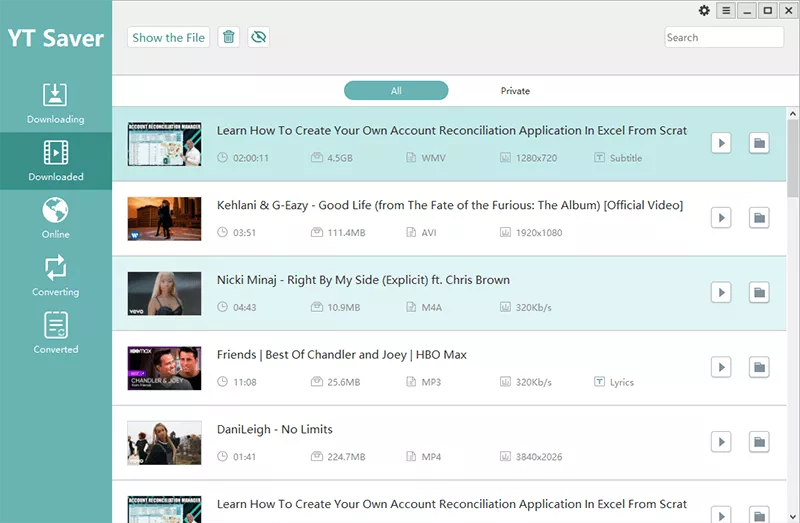The image size is (800, 523).
Task: Switch to the All tab
Action: point(396,90)
